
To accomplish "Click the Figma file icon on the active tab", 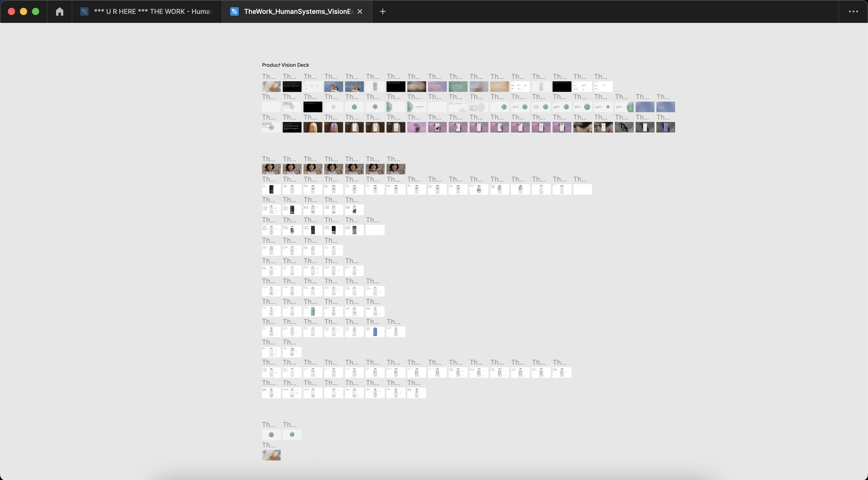I will click(234, 11).
